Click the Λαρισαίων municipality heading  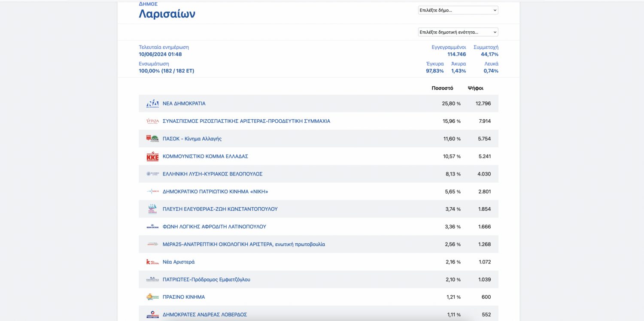click(167, 14)
